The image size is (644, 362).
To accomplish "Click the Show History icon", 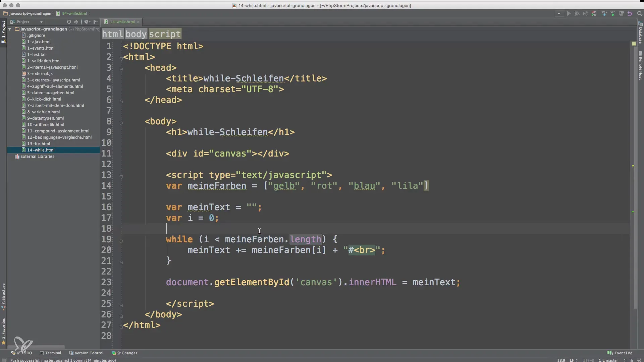I will pos(621,14).
